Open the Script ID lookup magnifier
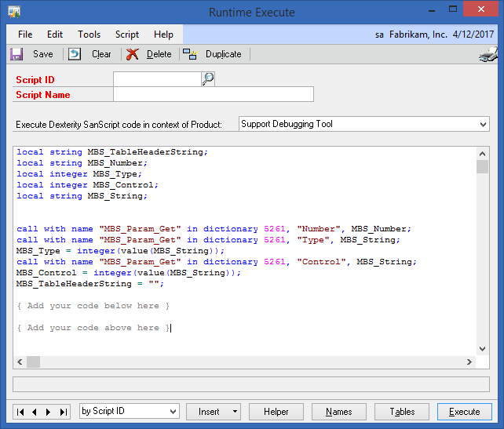 [x=208, y=78]
